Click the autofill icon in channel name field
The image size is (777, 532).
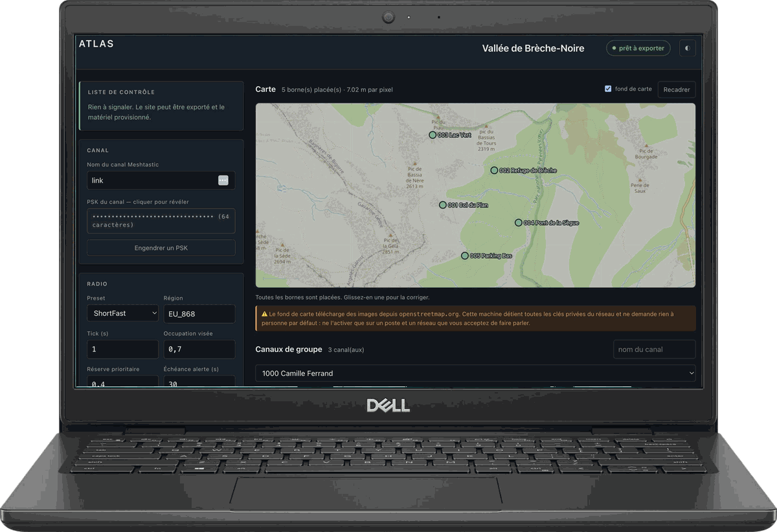pos(223,181)
